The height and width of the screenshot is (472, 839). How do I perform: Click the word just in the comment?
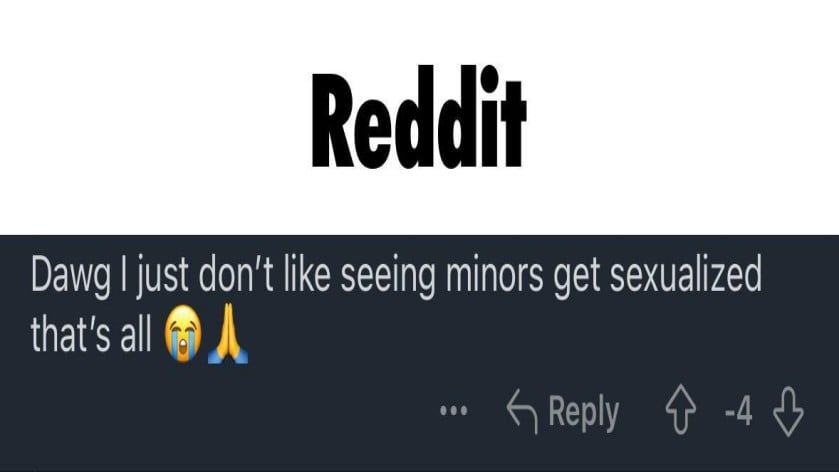[163, 277]
